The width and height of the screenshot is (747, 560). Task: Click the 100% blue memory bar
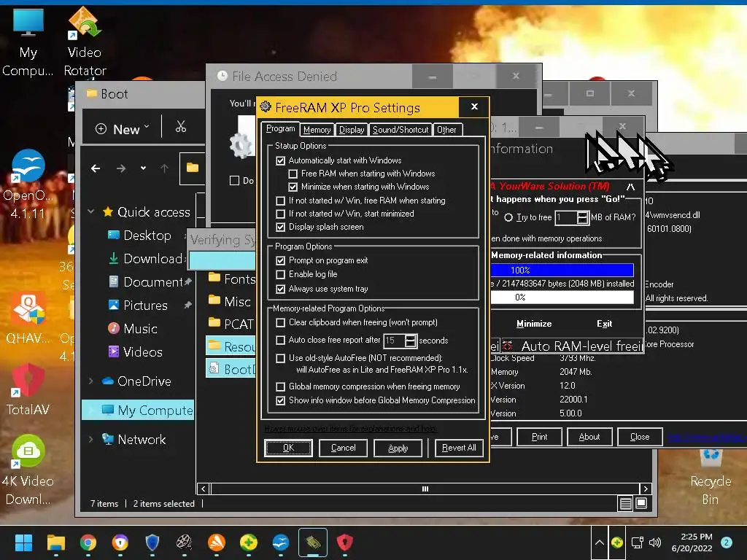pos(562,270)
